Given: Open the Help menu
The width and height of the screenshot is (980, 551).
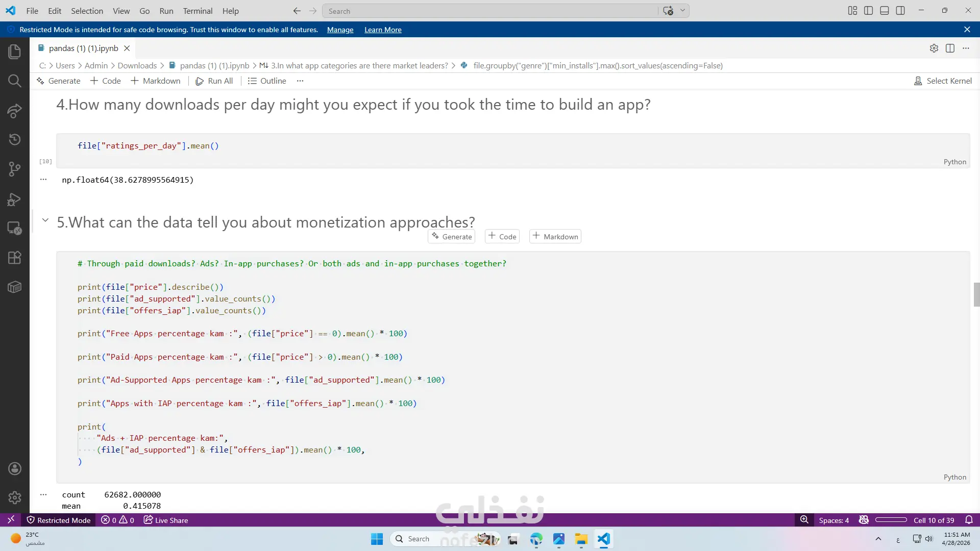Looking at the screenshot, I should tap(230, 11).
